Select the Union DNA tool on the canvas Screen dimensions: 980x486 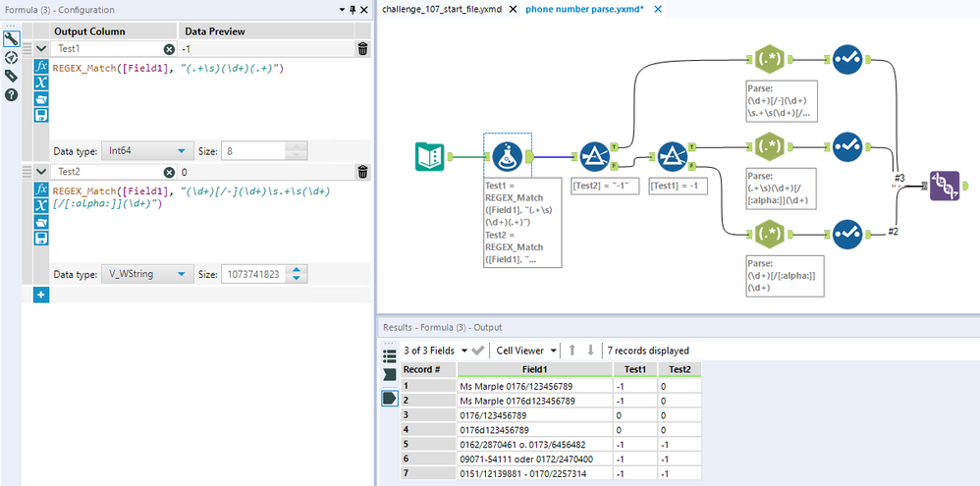coord(945,186)
